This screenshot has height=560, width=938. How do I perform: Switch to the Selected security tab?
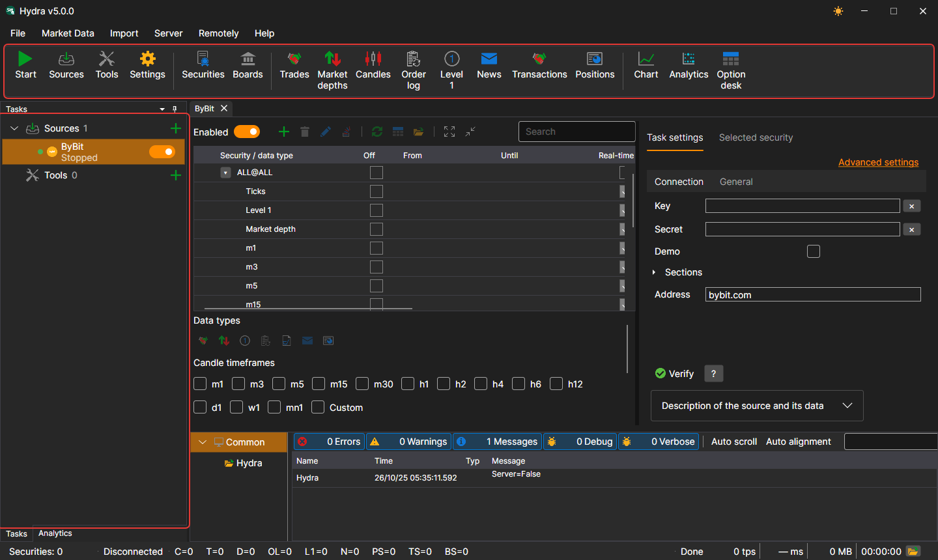[x=756, y=137]
